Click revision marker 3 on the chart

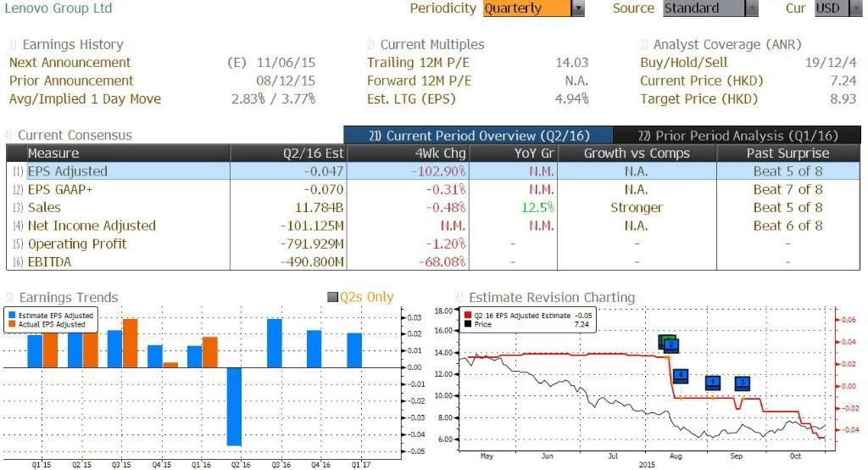pyautogui.click(x=742, y=383)
